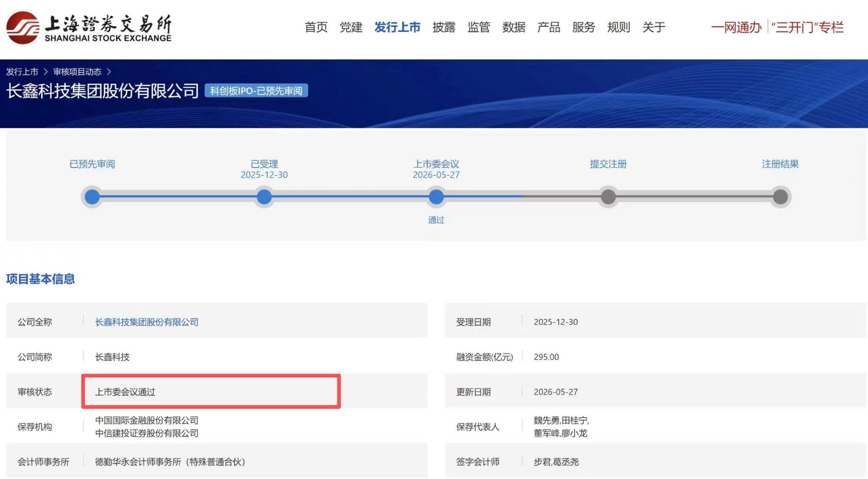The width and height of the screenshot is (868, 479).
Task: Click the 已预先审阅 timeline node
Action: coord(92,197)
